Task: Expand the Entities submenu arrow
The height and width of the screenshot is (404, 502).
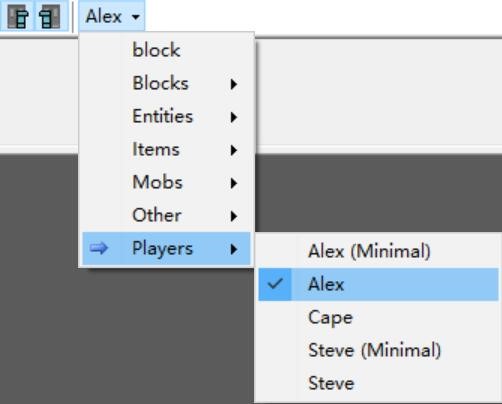Action: pyautogui.click(x=234, y=117)
